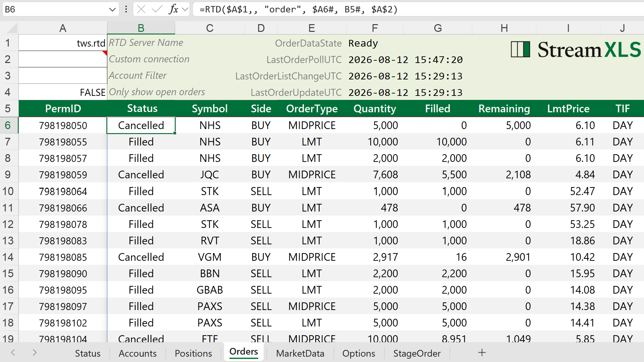Image resolution: width=644 pixels, height=362 pixels.
Task: Select limit price cell 14.41
Action: [x=568, y=323]
